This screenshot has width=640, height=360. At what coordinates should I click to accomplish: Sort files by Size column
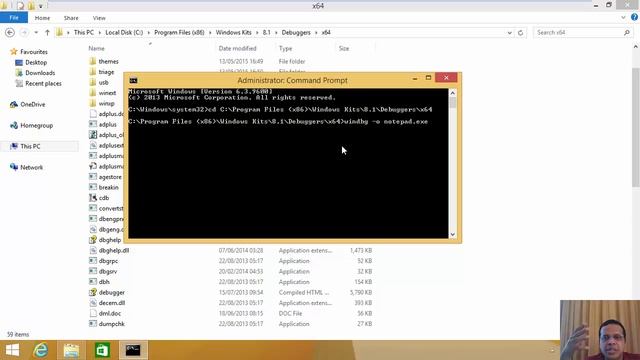pos(344,48)
